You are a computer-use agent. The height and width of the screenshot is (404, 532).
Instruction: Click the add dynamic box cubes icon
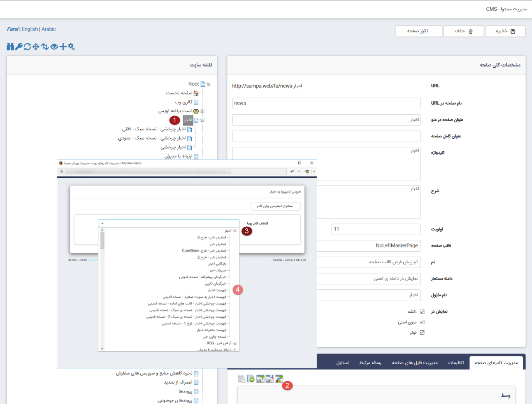[x=279, y=379]
